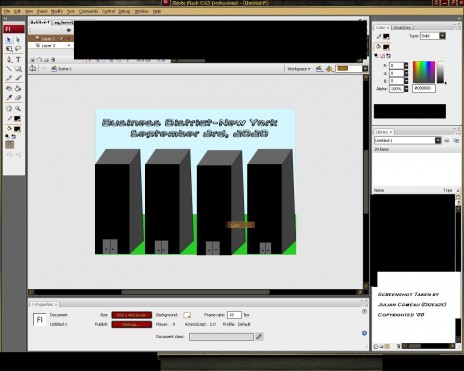Click the brightness slider in Color panel
This screenshot has width=464, height=371.
pos(441,72)
